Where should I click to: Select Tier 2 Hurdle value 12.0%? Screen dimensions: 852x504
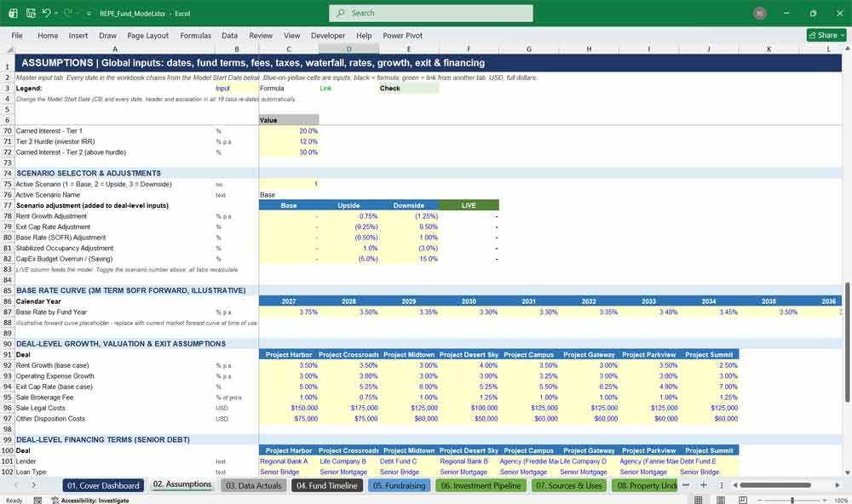tap(289, 141)
